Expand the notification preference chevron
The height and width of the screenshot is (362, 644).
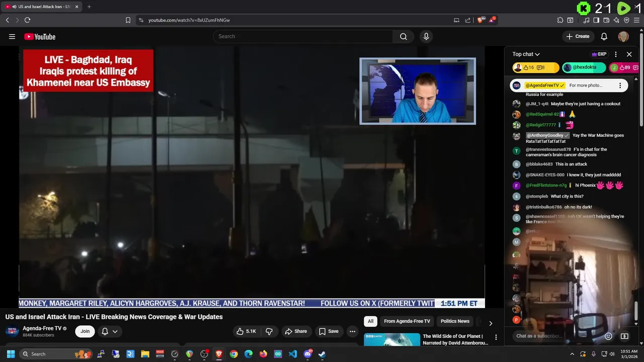click(x=115, y=331)
